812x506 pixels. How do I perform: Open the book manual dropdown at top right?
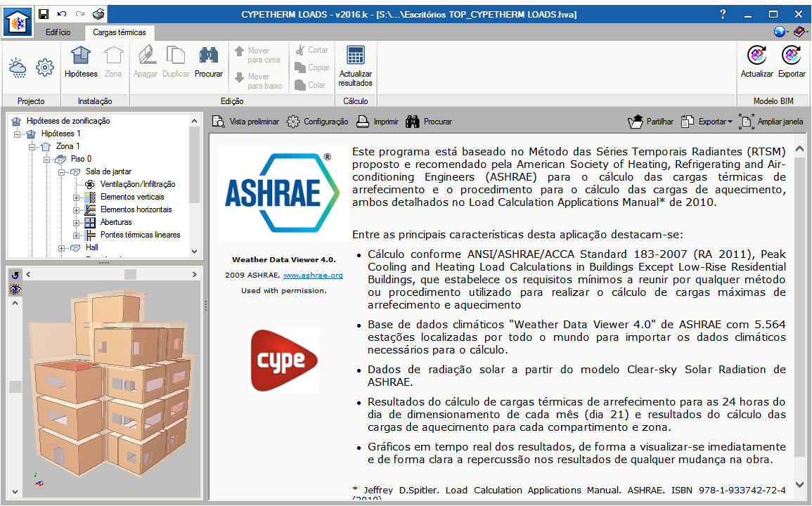pyautogui.click(x=800, y=32)
